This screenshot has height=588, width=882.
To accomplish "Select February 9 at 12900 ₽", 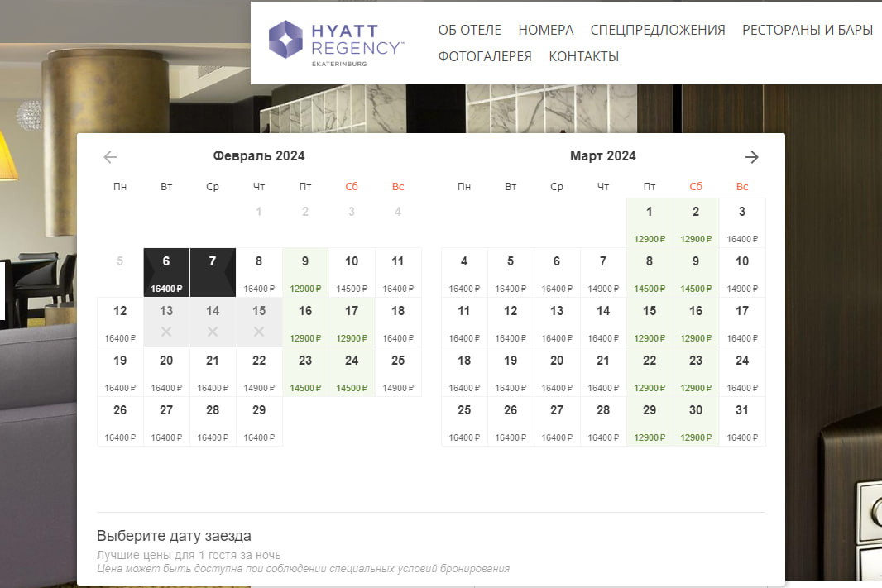I will (305, 272).
